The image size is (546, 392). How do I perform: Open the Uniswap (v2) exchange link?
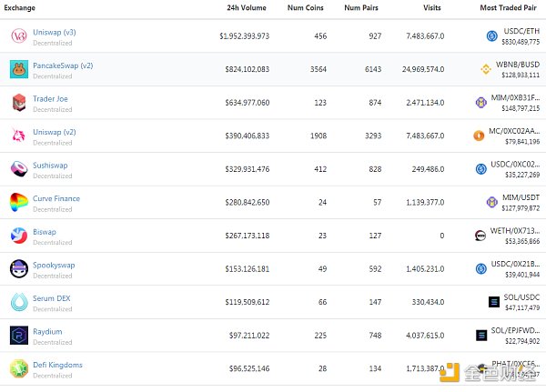click(55, 132)
